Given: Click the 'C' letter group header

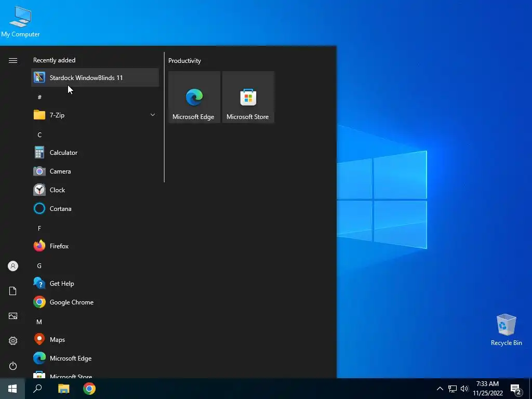Looking at the screenshot, I should click(39, 135).
